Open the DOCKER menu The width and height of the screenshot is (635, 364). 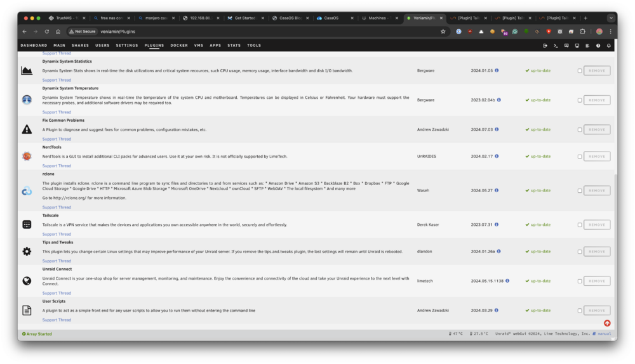coord(179,46)
